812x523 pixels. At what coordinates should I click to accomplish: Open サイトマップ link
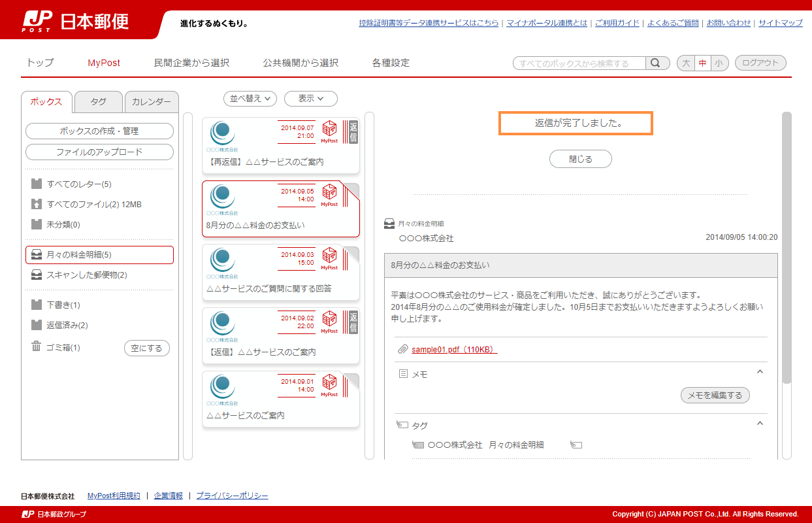pyautogui.click(x=781, y=23)
